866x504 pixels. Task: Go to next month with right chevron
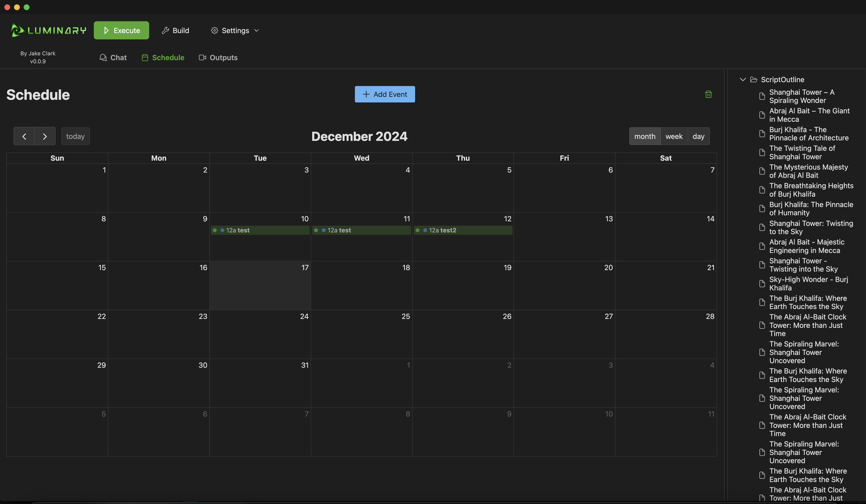click(45, 136)
